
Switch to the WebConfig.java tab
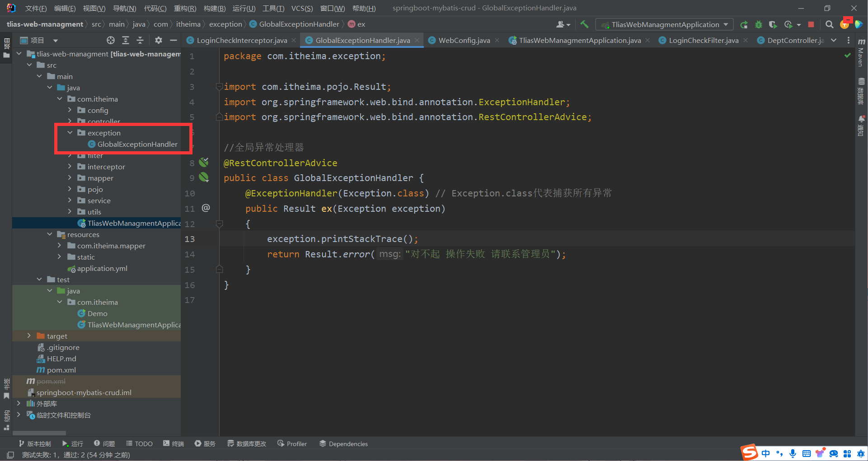(464, 40)
